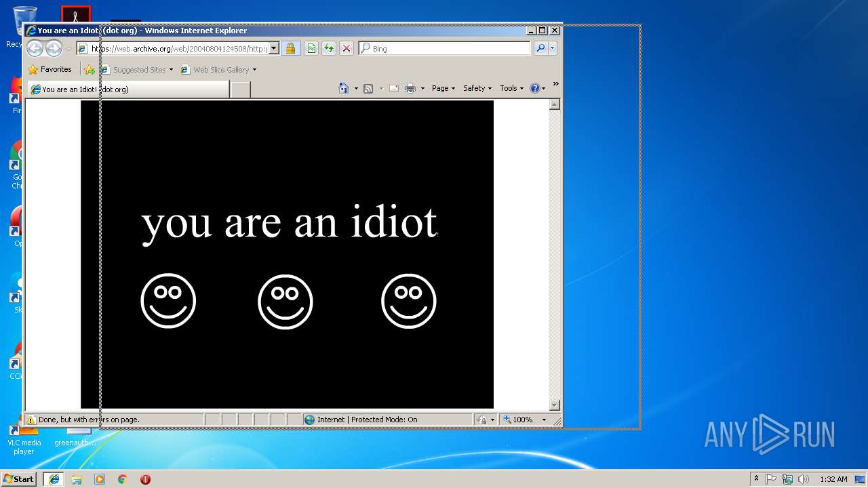Expand the Print options dropdown arrow

click(x=422, y=89)
